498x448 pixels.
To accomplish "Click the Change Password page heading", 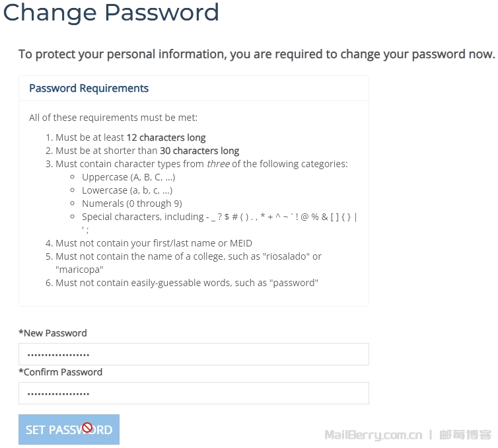I will tap(111, 13).
